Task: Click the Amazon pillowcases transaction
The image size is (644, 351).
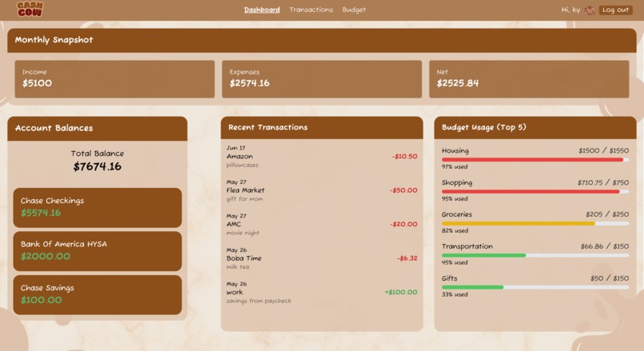Action: (321, 156)
